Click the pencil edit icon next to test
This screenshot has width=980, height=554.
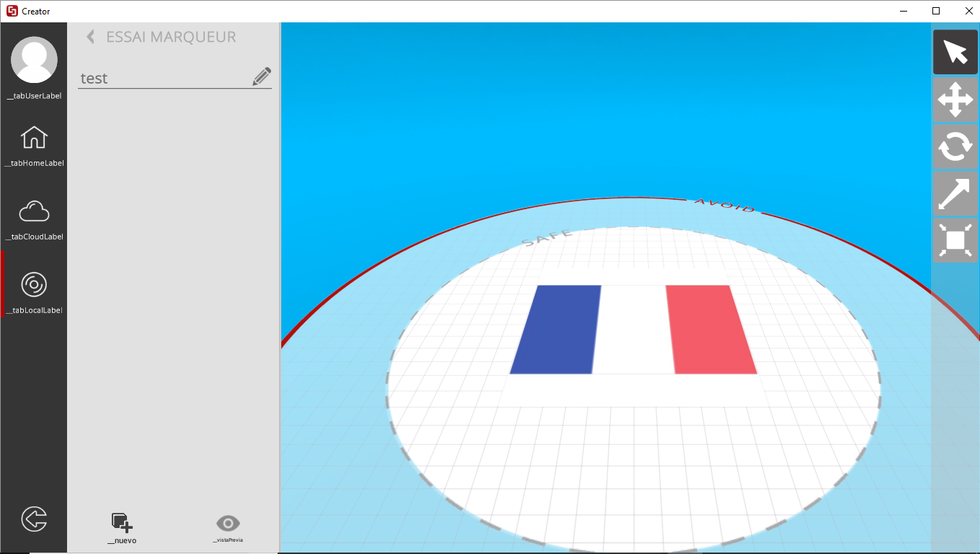pos(262,76)
